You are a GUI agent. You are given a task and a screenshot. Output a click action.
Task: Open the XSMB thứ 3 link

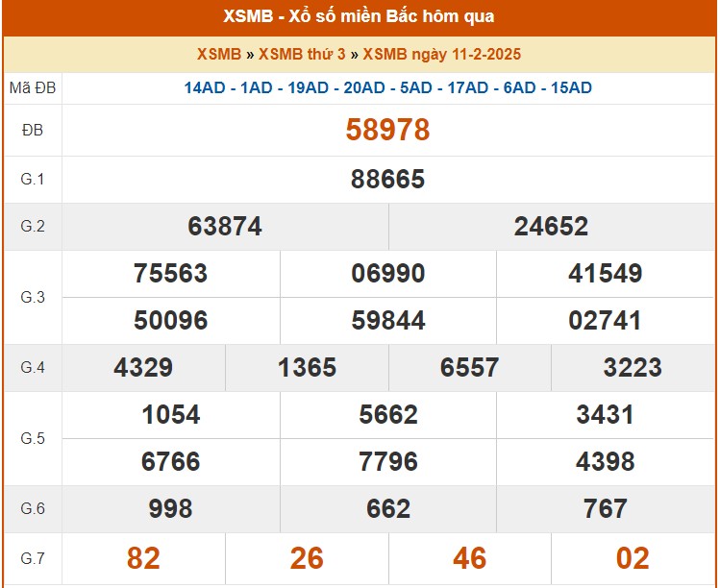(302, 55)
